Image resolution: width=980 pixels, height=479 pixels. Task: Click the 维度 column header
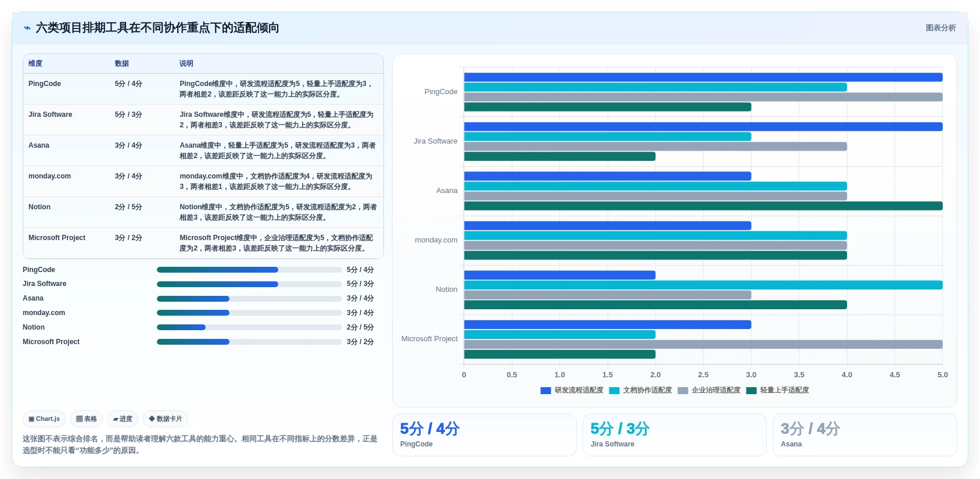point(35,63)
